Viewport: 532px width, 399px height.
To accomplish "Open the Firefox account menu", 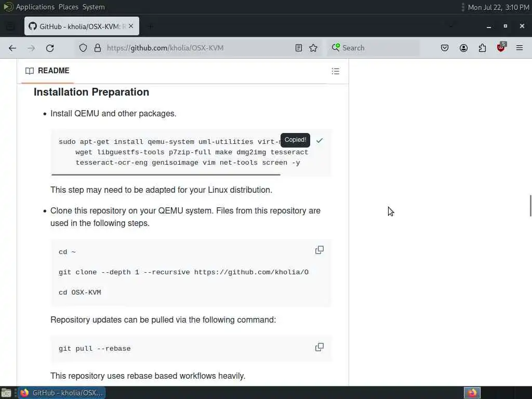I will (x=463, y=48).
